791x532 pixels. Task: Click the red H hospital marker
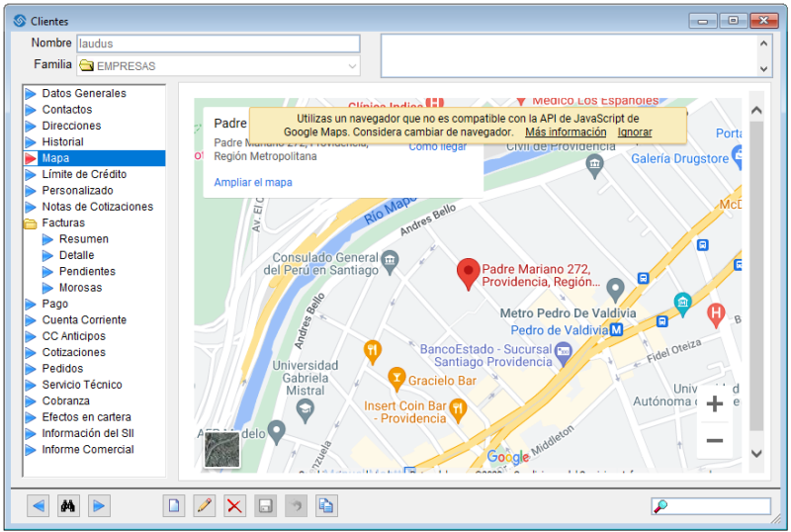pyautogui.click(x=715, y=315)
